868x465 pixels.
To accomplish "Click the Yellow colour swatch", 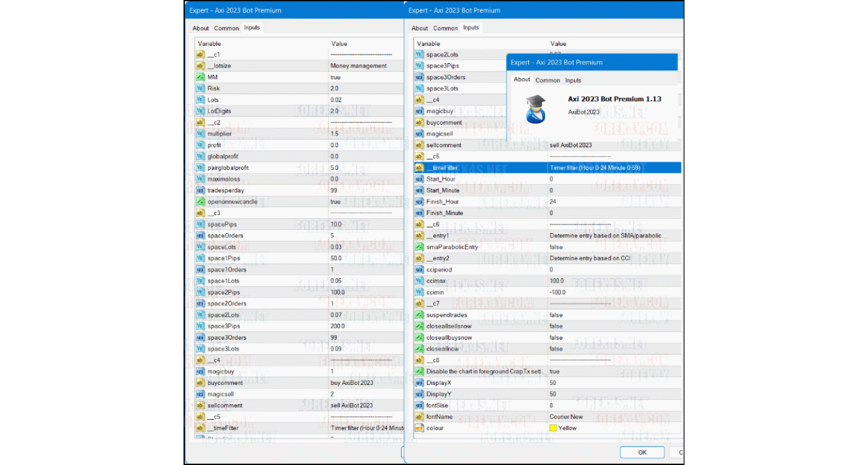I will [x=553, y=428].
